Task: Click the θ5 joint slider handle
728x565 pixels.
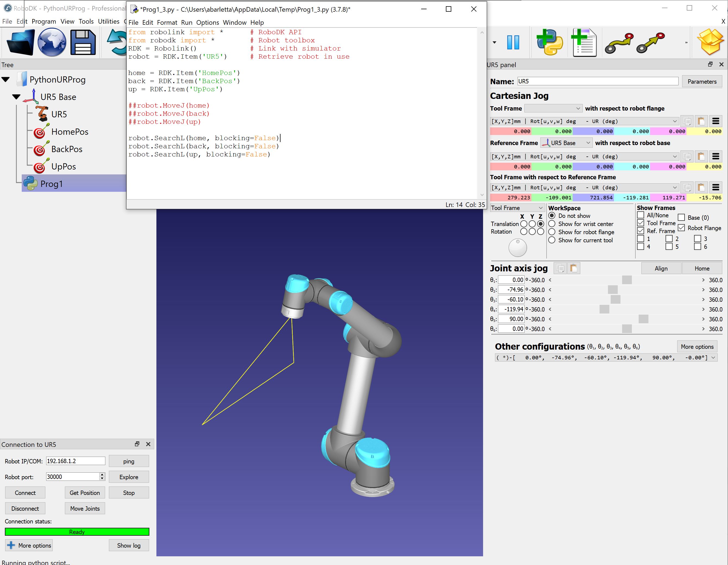Action: tap(643, 319)
